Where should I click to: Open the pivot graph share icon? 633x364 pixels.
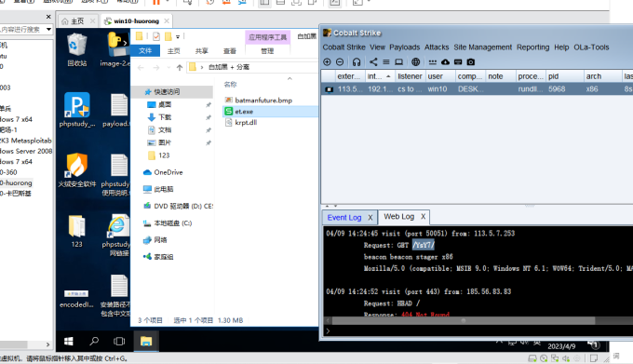373,62
